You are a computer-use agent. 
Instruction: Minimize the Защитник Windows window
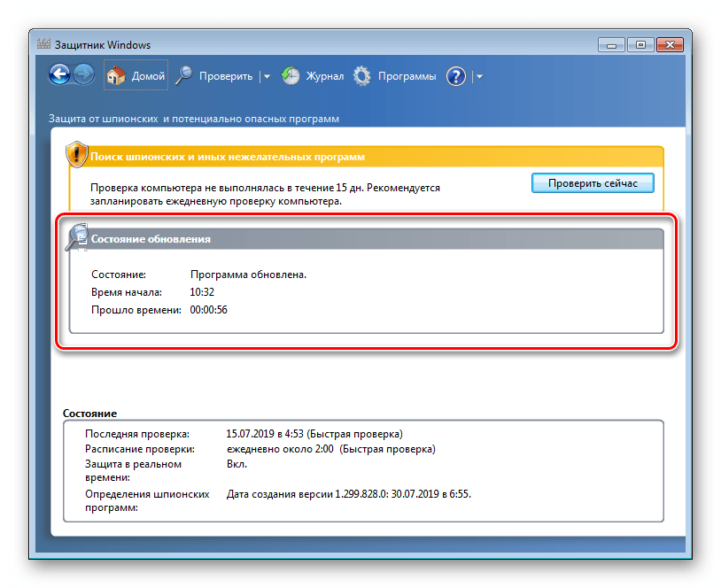click(611, 45)
